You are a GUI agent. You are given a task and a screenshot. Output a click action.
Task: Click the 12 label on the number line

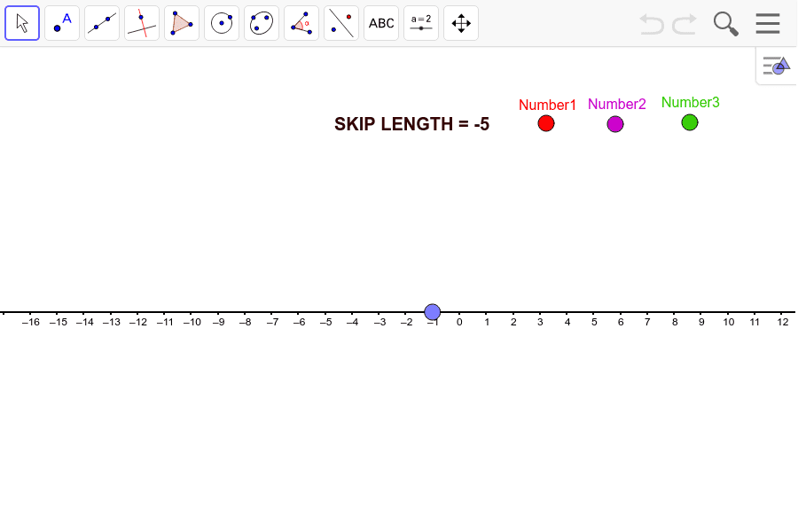coord(783,322)
